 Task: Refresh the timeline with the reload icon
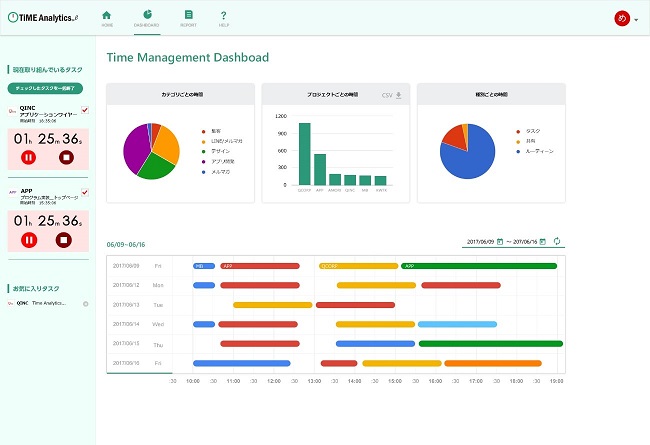(557, 241)
